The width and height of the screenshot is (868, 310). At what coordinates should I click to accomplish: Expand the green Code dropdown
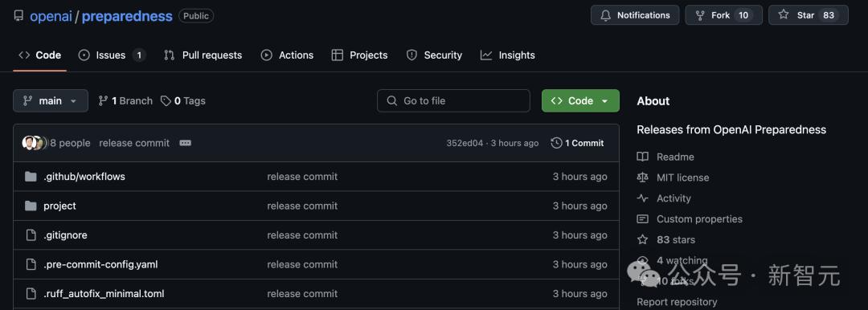580,100
